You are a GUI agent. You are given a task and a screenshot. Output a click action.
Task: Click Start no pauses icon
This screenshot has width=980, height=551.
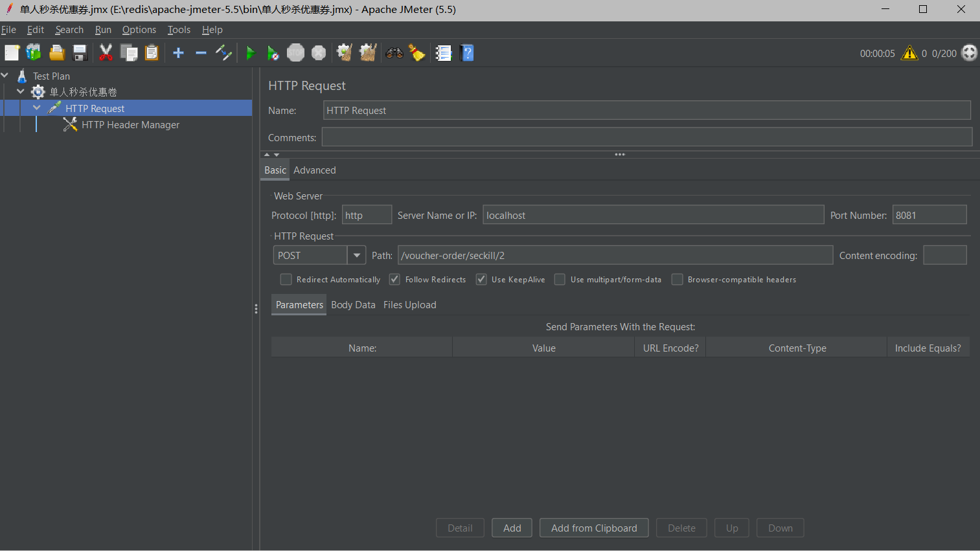click(x=273, y=53)
